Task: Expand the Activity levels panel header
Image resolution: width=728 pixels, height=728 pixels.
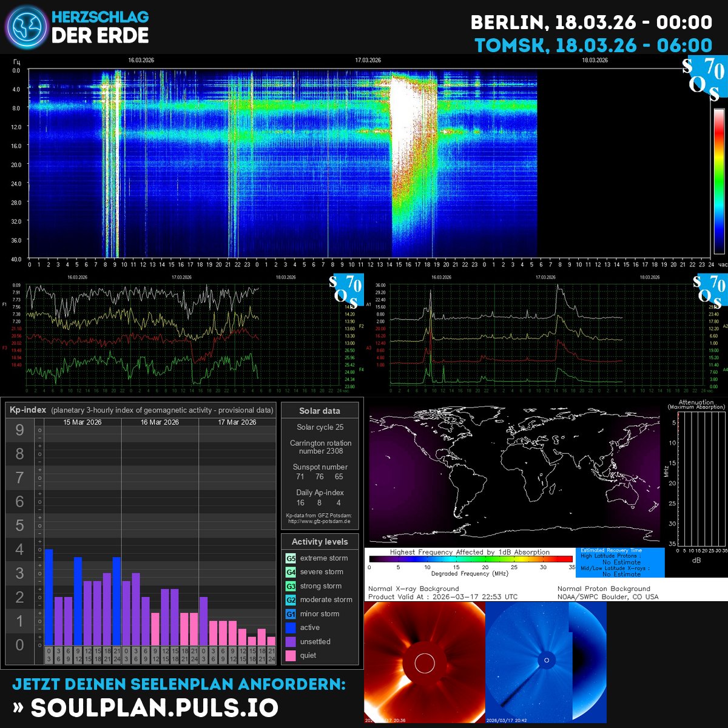Action: (x=320, y=542)
